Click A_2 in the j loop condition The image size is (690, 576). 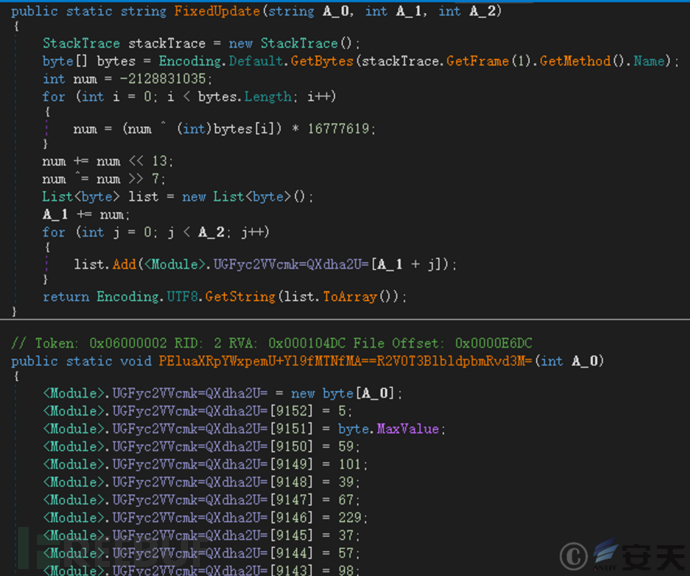[x=211, y=232]
